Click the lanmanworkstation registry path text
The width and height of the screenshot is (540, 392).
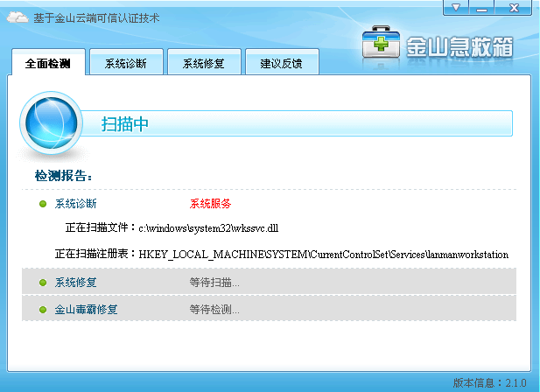pyautogui.click(x=323, y=255)
